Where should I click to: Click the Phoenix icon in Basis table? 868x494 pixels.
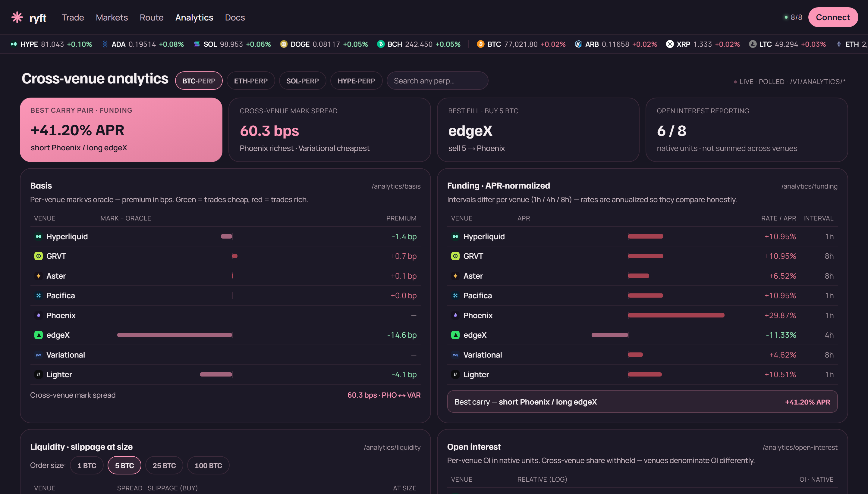[x=39, y=315]
